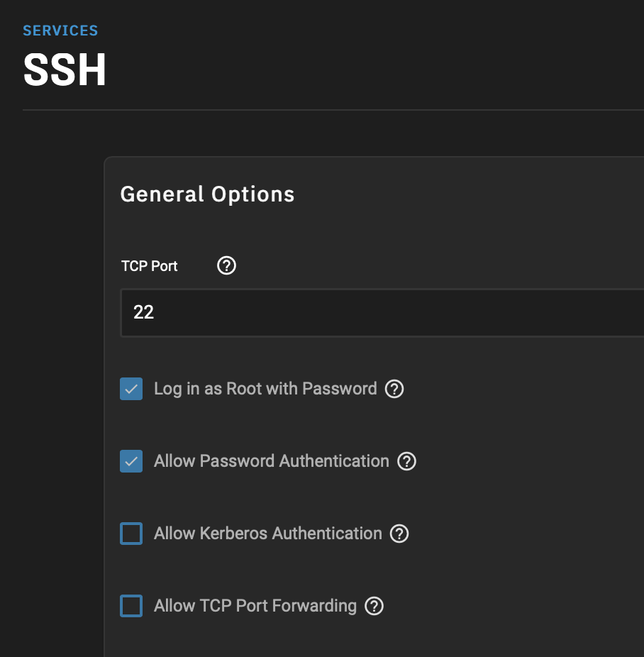Click the divider line below the SSH title

coord(333,110)
